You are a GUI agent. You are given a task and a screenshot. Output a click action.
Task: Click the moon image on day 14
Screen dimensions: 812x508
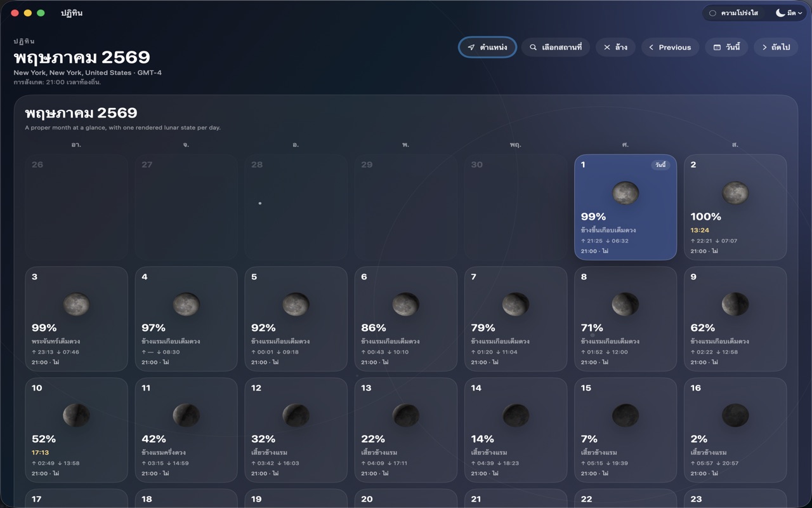516,415
